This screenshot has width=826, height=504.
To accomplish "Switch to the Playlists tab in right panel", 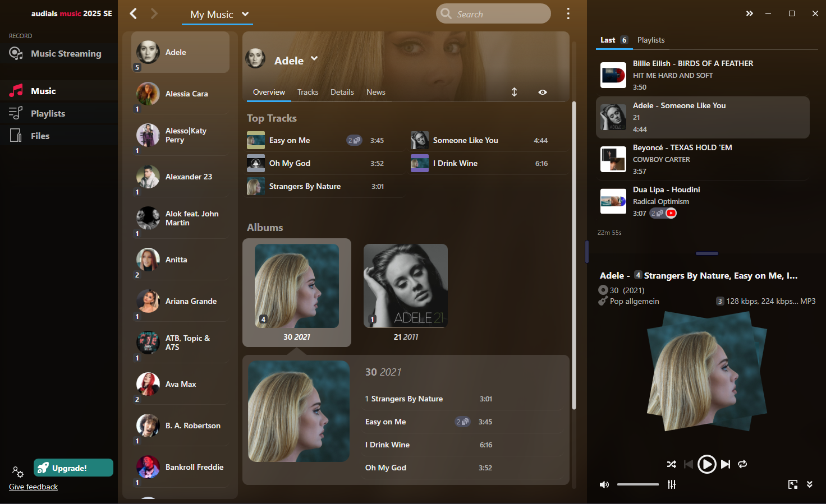I will point(651,40).
